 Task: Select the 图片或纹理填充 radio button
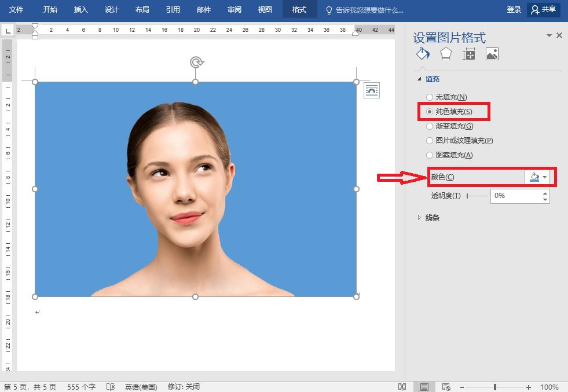pyautogui.click(x=430, y=141)
